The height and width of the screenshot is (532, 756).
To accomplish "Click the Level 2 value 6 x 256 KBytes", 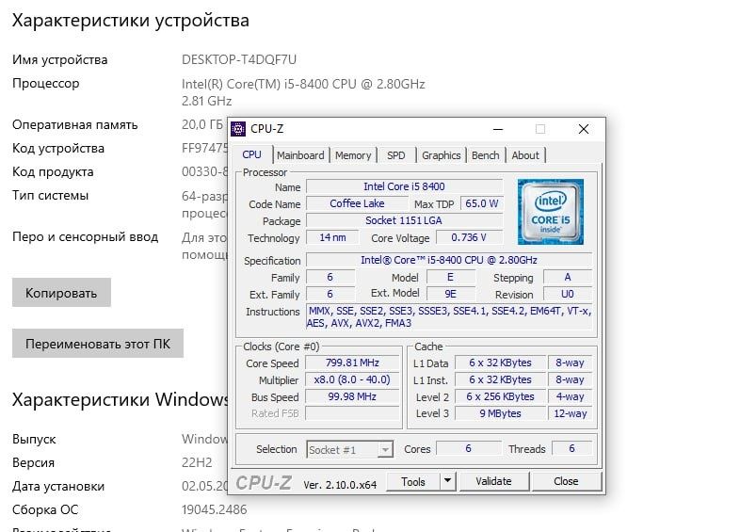I will click(x=501, y=396).
